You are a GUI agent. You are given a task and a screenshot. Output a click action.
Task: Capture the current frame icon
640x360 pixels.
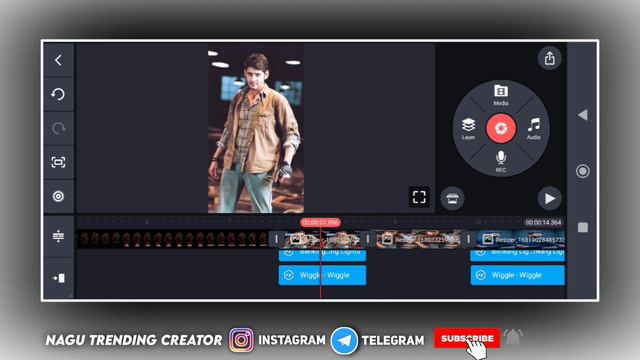(x=58, y=162)
